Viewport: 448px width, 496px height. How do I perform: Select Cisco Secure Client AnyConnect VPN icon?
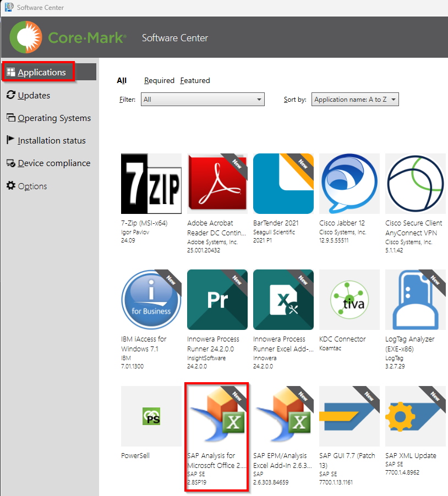416,184
